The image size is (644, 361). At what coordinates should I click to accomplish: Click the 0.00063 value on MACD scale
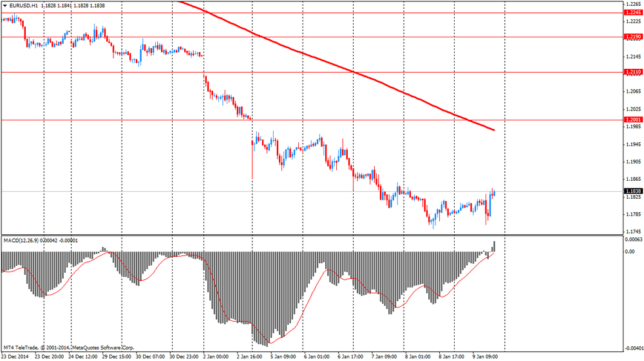pyautogui.click(x=633, y=239)
